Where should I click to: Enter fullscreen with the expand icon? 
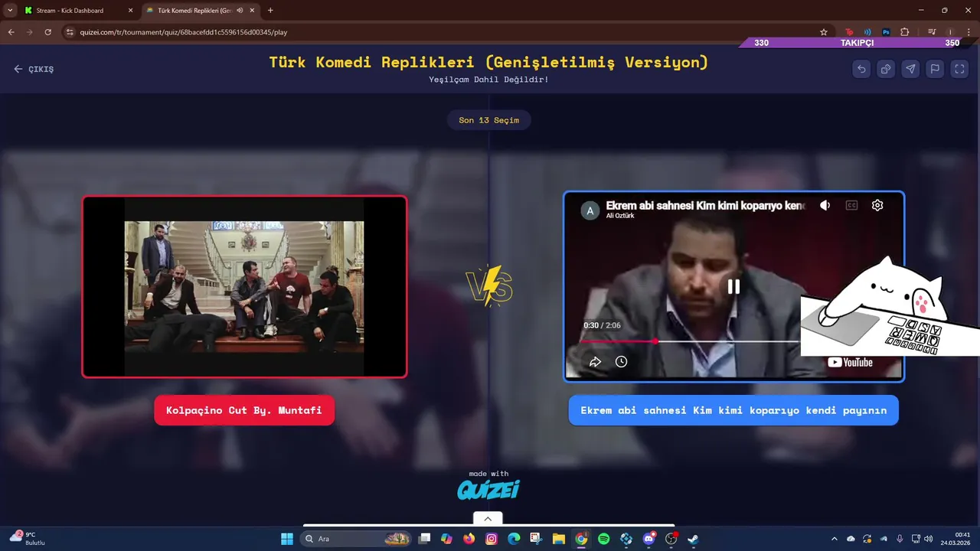(x=959, y=69)
